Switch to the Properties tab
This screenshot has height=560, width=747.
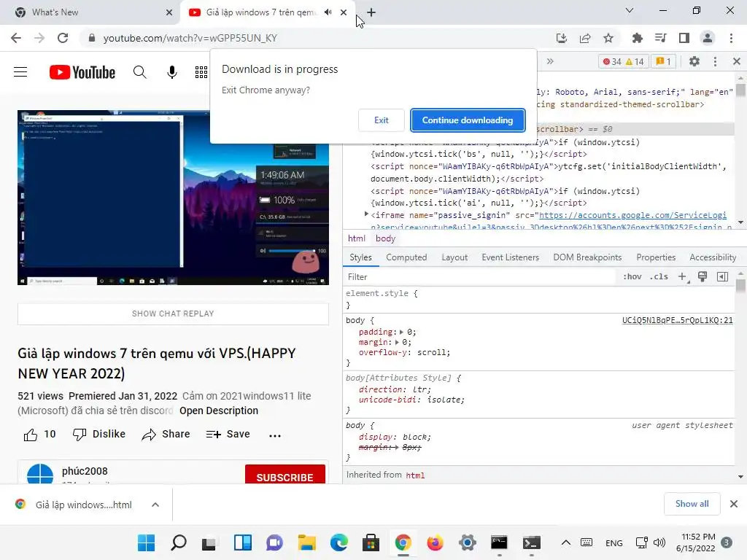[x=656, y=257]
